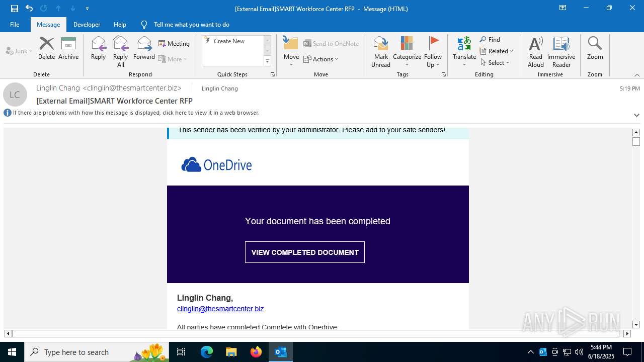The image size is (644, 362).
Task: Undo the last action in the title bar
Action: click(x=29, y=9)
